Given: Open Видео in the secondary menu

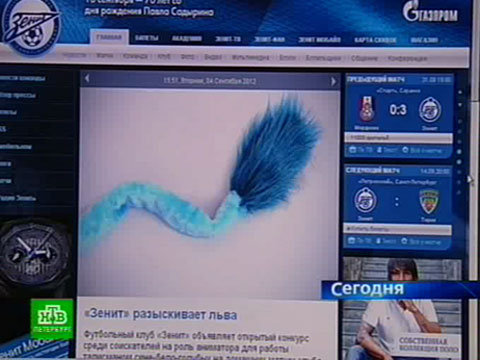Looking at the screenshot, I should point(213,57).
